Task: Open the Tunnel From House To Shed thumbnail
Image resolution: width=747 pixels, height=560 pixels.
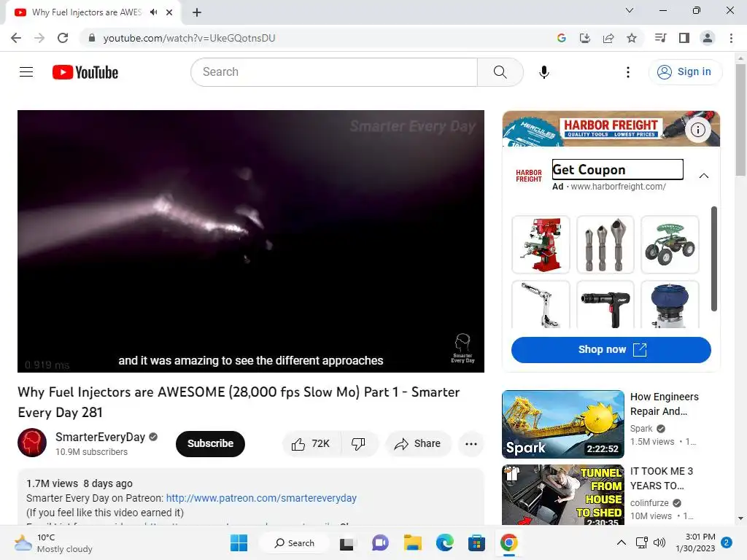Action: 562,494
